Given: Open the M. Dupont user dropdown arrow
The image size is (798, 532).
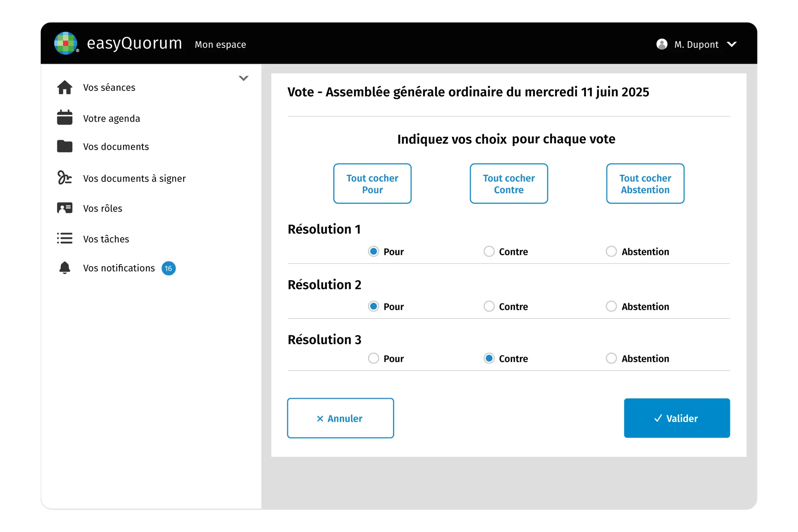Looking at the screenshot, I should (732, 45).
